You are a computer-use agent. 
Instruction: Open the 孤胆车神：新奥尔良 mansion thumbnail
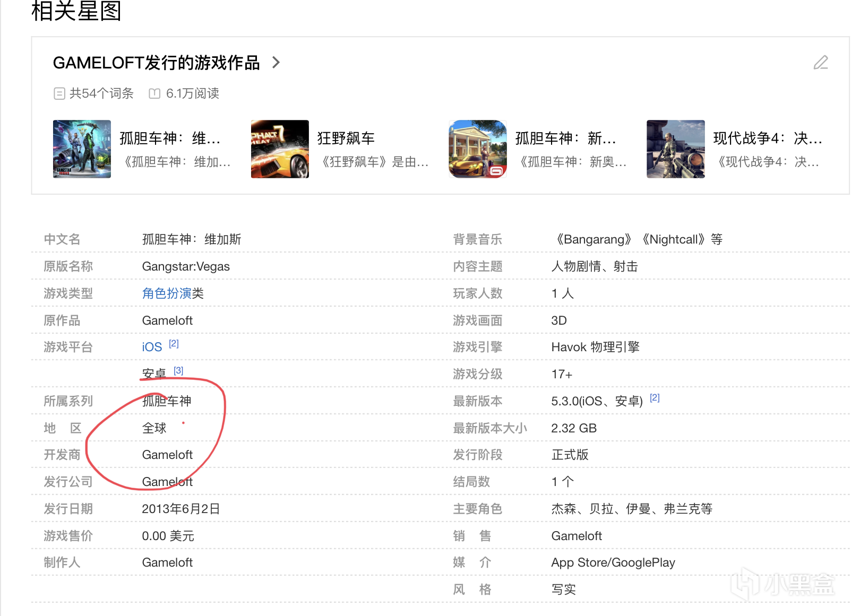(478, 149)
